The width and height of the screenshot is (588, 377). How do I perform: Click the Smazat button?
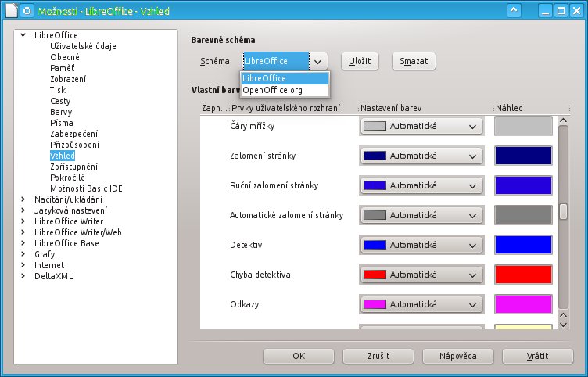click(x=414, y=61)
